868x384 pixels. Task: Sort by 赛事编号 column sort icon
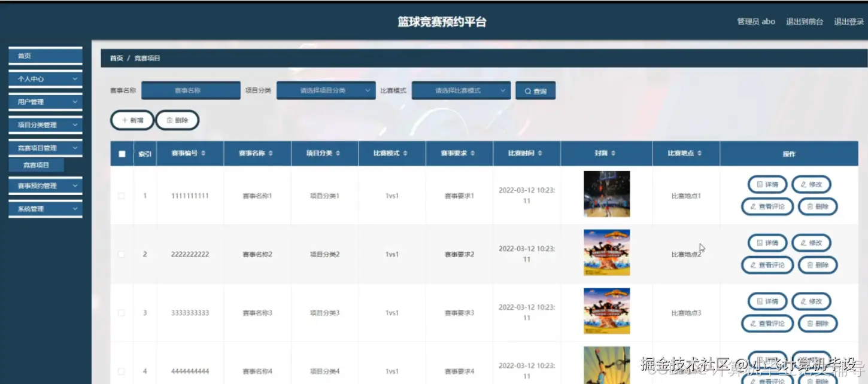pyautogui.click(x=204, y=154)
